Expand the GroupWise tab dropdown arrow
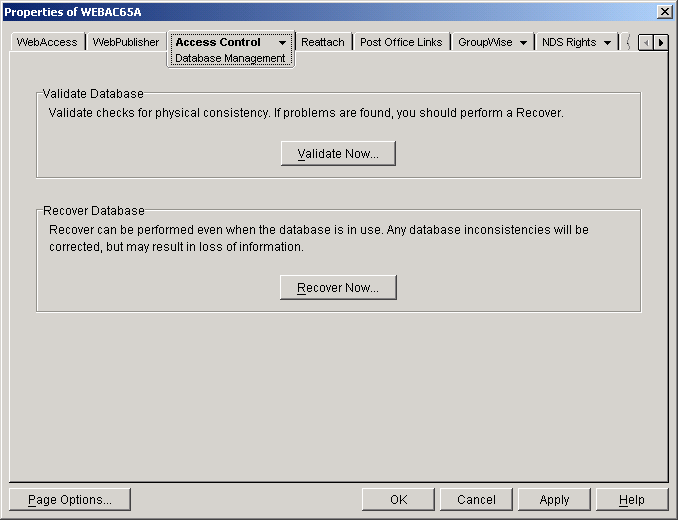Image resolution: width=678 pixels, height=520 pixels. 523,42
